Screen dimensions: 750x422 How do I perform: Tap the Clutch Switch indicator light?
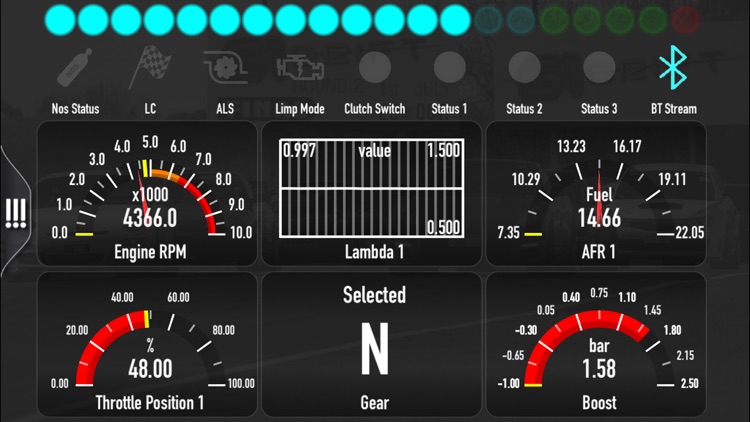[375, 67]
